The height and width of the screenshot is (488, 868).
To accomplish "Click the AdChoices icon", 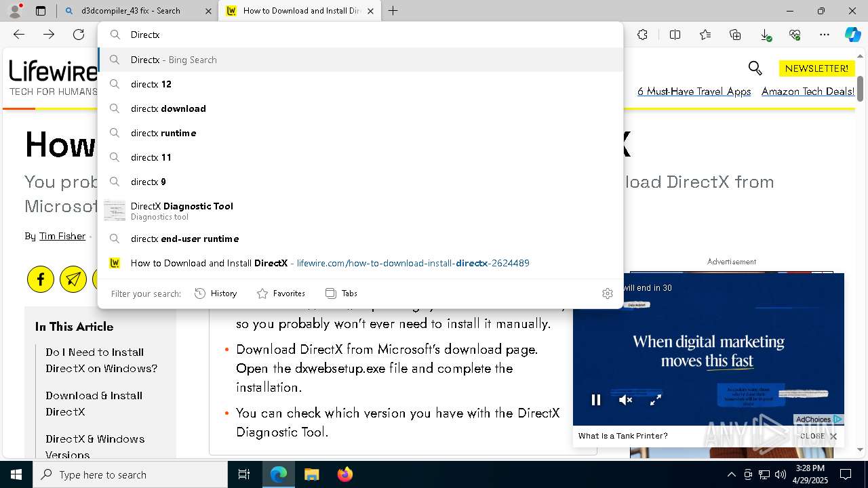I will point(818,420).
